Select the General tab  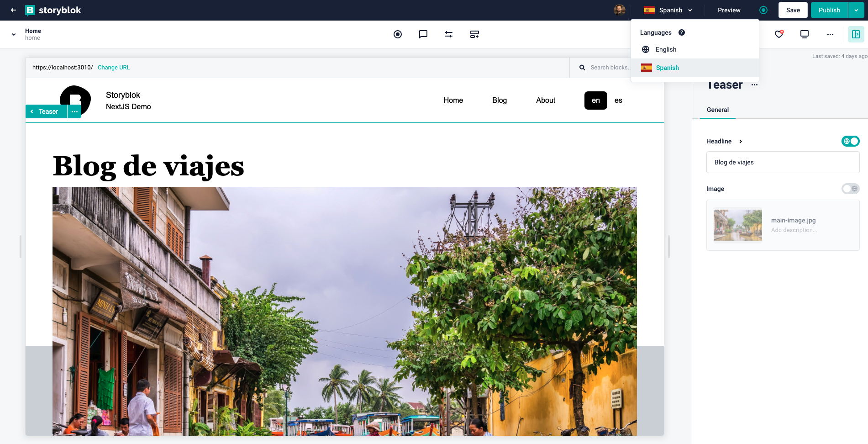[x=718, y=110]
